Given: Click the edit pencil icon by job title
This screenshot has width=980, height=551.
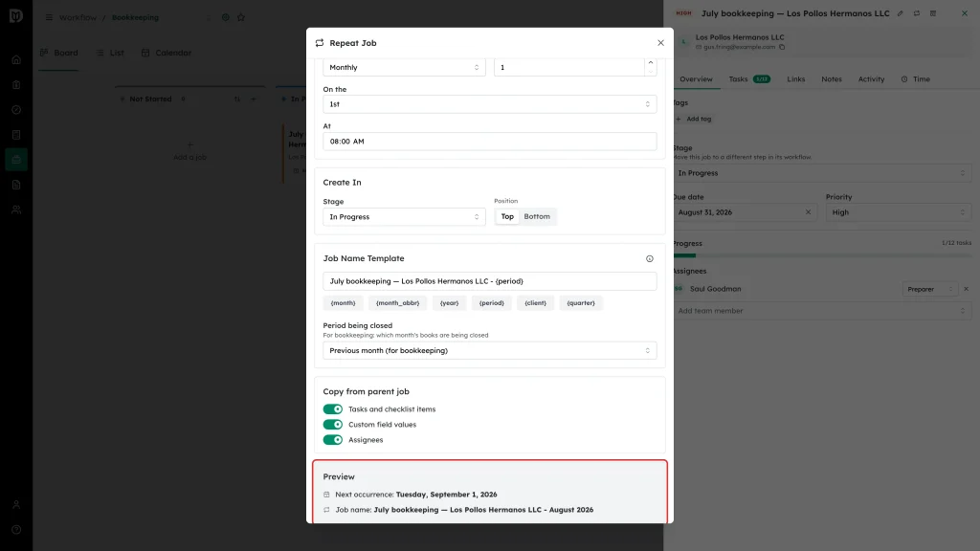Looking at the screenshot, I should point(900,13).
